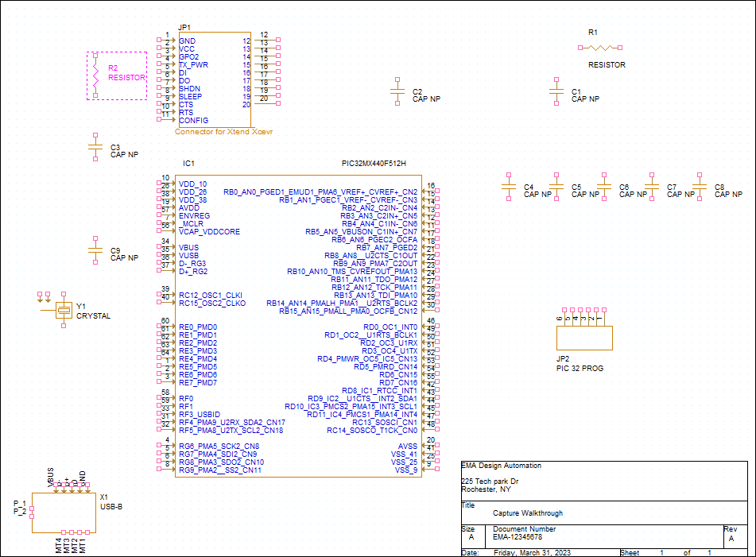756x557 pixels.
Task: Select the Y1 crystal symbol
Action: coord(64,310)
